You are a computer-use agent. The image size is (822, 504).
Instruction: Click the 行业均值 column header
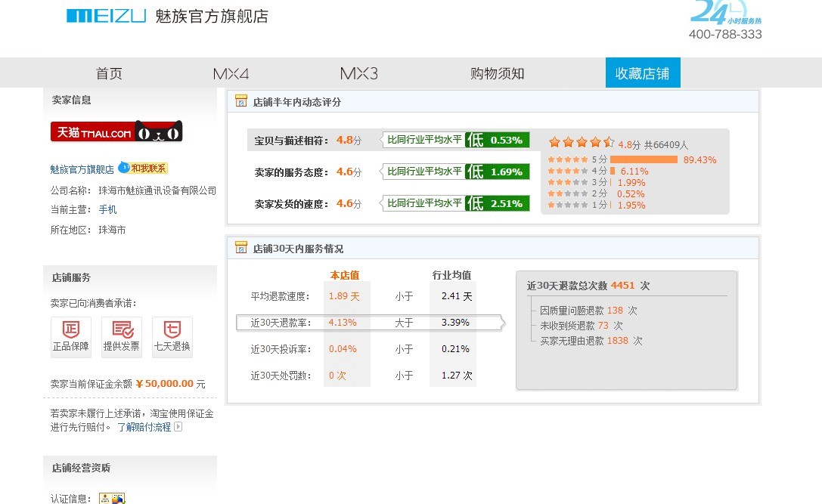pos(452,275)
